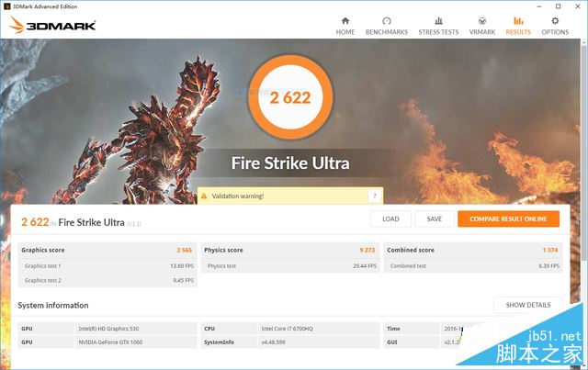Close the 3DMark window
Screen dimensions: 588x370
(x=578, y=6)
